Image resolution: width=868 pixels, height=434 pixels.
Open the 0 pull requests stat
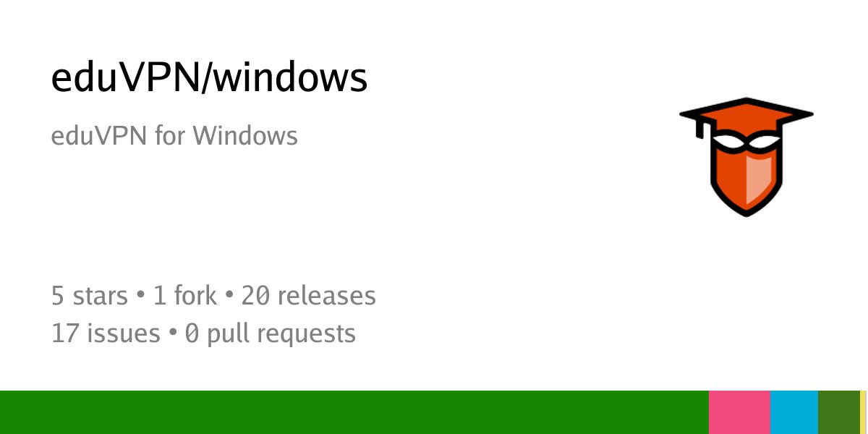pos(271,333)
